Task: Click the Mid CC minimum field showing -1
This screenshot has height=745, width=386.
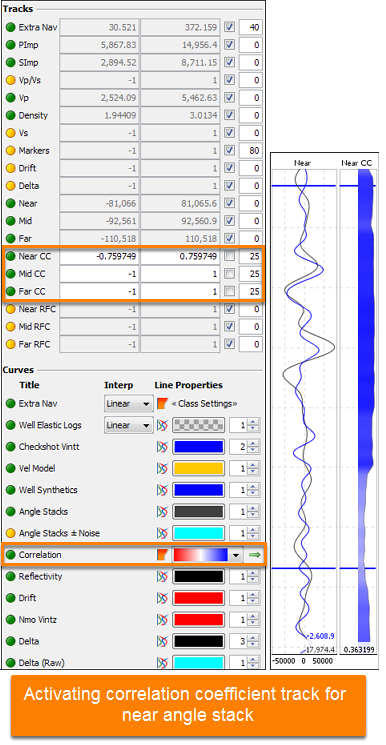Action: 99,274
